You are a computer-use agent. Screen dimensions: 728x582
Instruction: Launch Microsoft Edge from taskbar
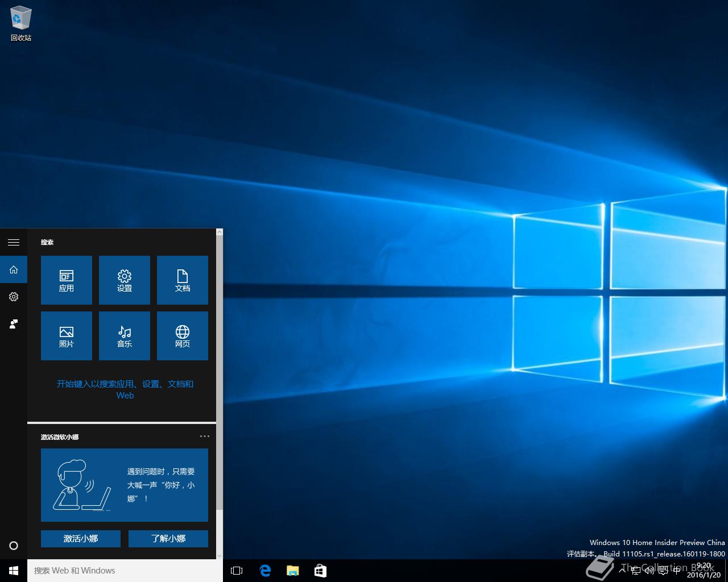point(265,571)
